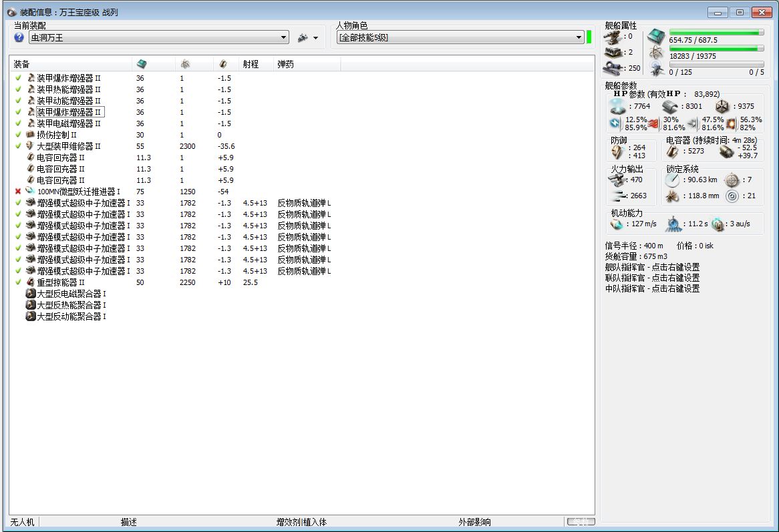Switch to the 描述 tab

tap(129, 522)
